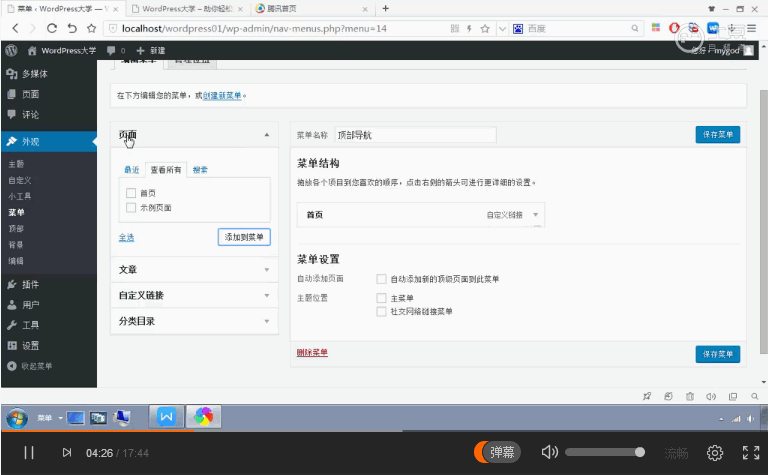
Task: Click the 菜单名称 input field
Action: tap(415, 135)
